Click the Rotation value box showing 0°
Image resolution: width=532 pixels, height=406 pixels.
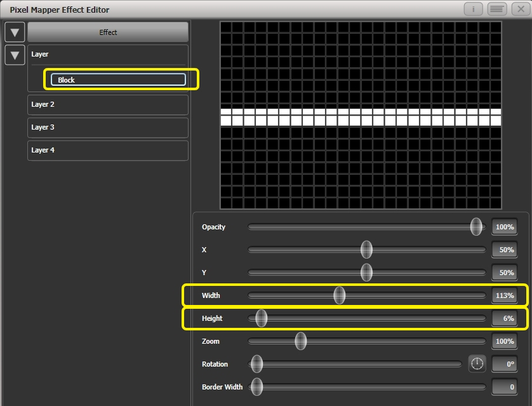504,363
